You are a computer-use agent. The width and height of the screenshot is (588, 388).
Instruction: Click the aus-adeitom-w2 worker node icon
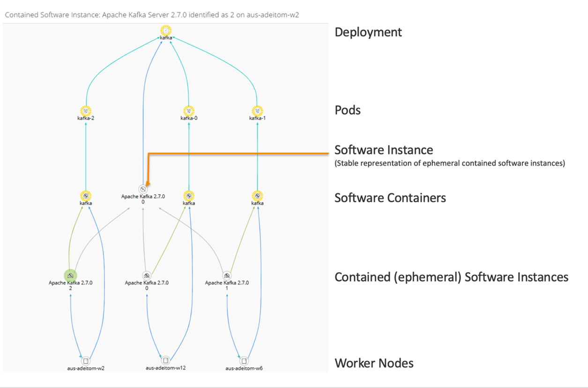[x=86, y=361]
